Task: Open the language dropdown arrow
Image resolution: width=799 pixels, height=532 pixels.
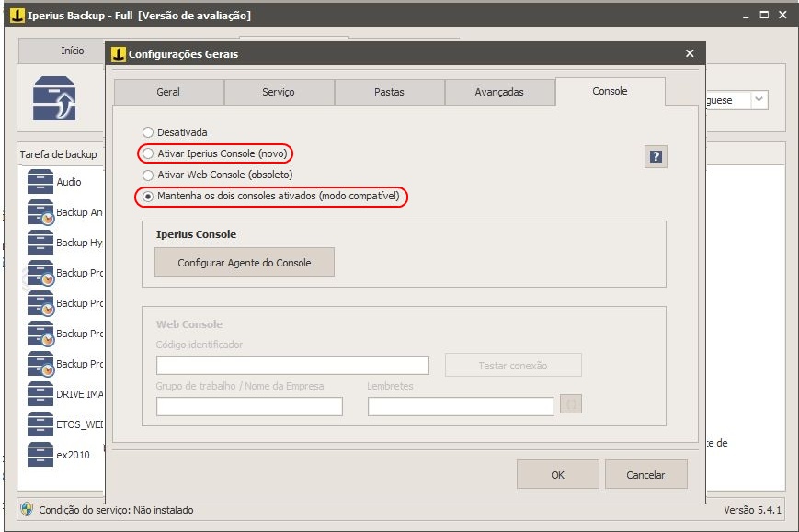Action: (x=759, y=100)
